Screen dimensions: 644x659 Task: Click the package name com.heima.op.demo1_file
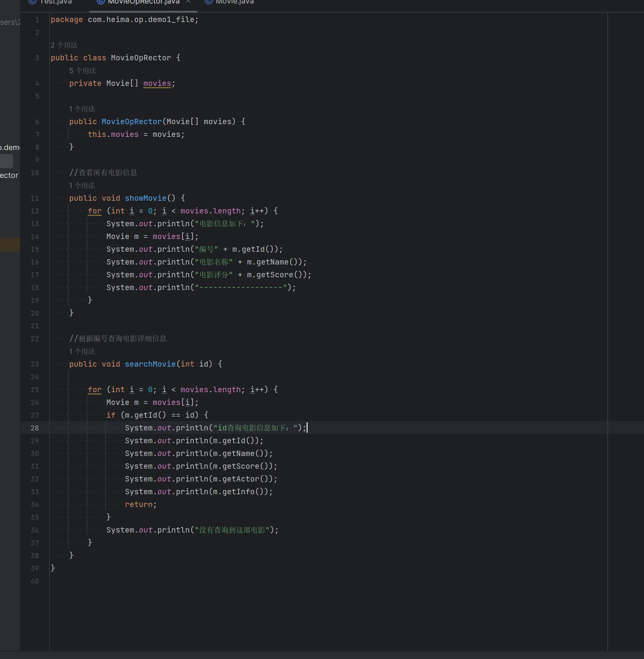[141, 19]
